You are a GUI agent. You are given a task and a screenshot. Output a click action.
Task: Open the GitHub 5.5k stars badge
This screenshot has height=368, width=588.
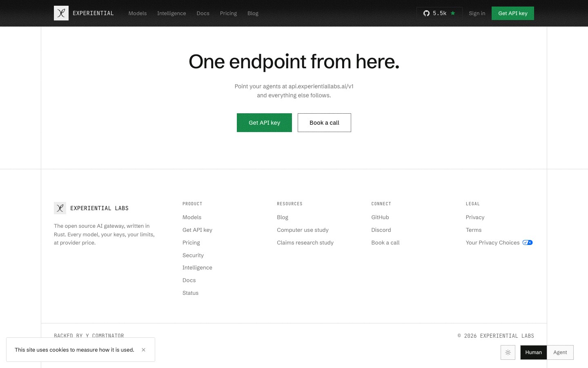439,13
